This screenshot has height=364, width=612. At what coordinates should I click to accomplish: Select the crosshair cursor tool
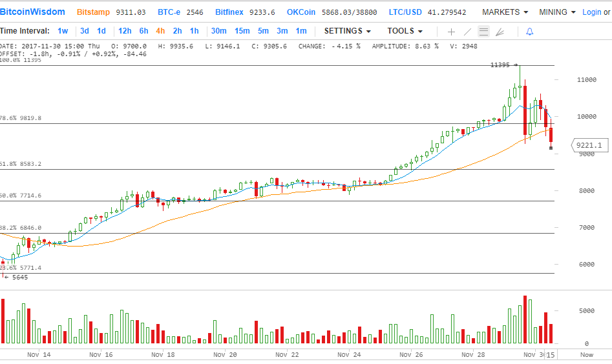coord(451,32)
